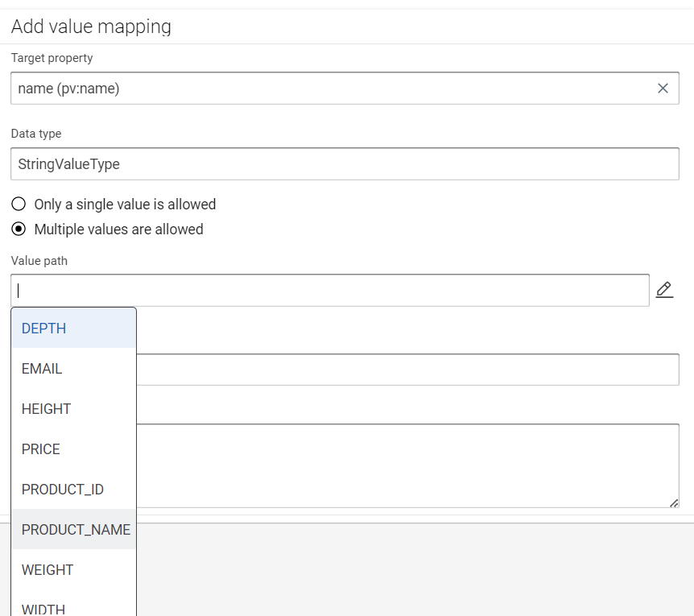The image size is (694, 616).
Task: Click the 'Add value mapping' dialog heading
Action: point(91,27)
